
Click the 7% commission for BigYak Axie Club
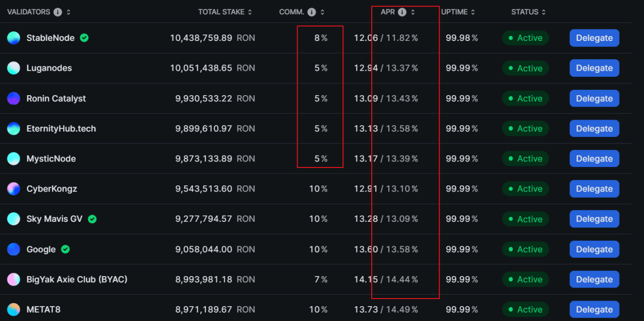tap(321, 279)
